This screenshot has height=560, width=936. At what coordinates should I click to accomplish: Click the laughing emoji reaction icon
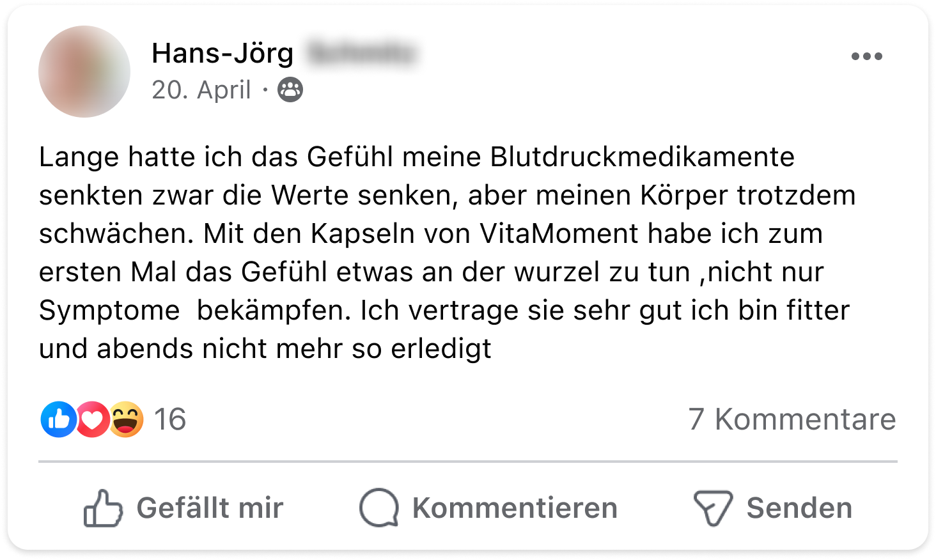[126, 419]
